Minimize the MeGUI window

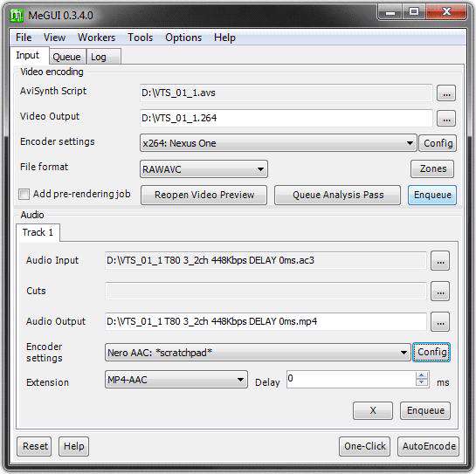390,12
